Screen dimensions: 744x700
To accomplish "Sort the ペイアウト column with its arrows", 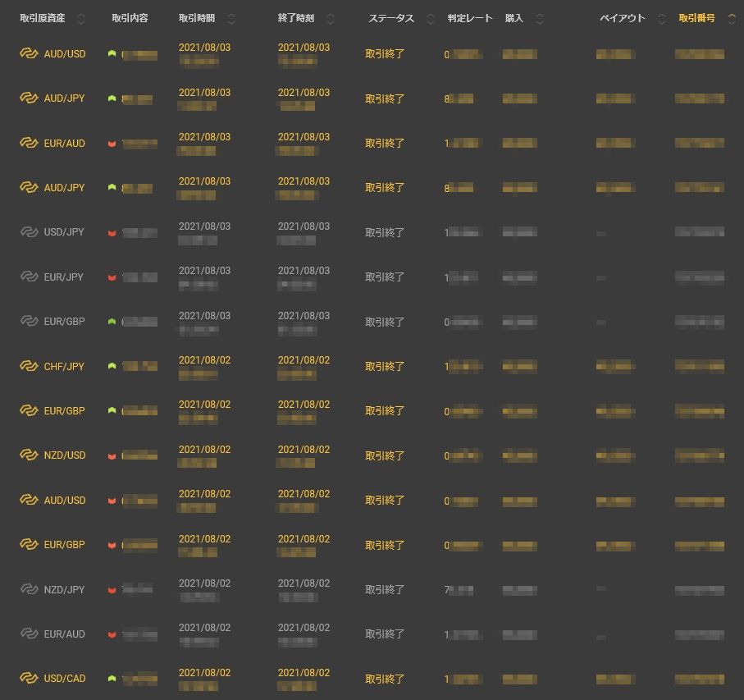I will tap(662, 19).
